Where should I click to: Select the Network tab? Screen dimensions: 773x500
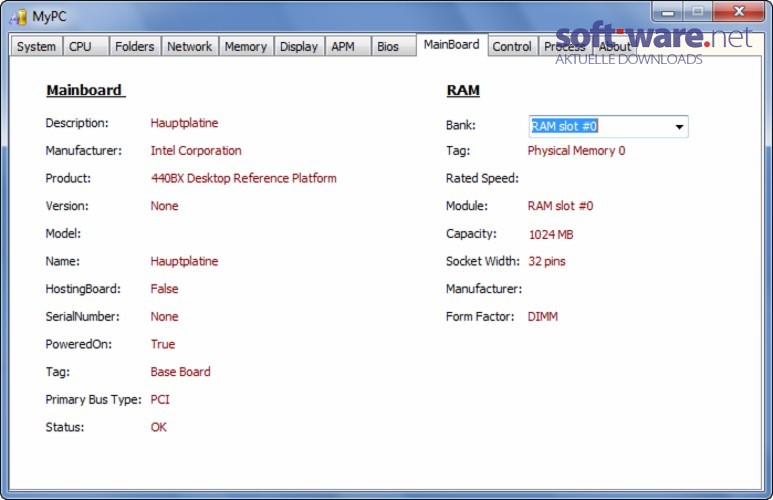(189, 46)
